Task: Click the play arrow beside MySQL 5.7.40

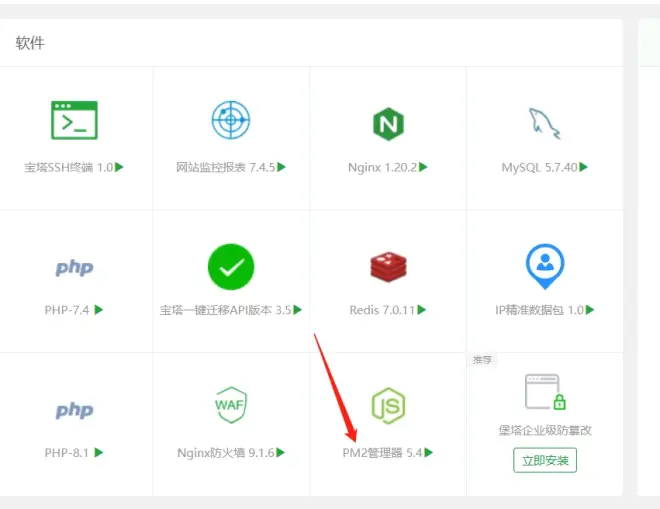Action: tap(583, 167)
